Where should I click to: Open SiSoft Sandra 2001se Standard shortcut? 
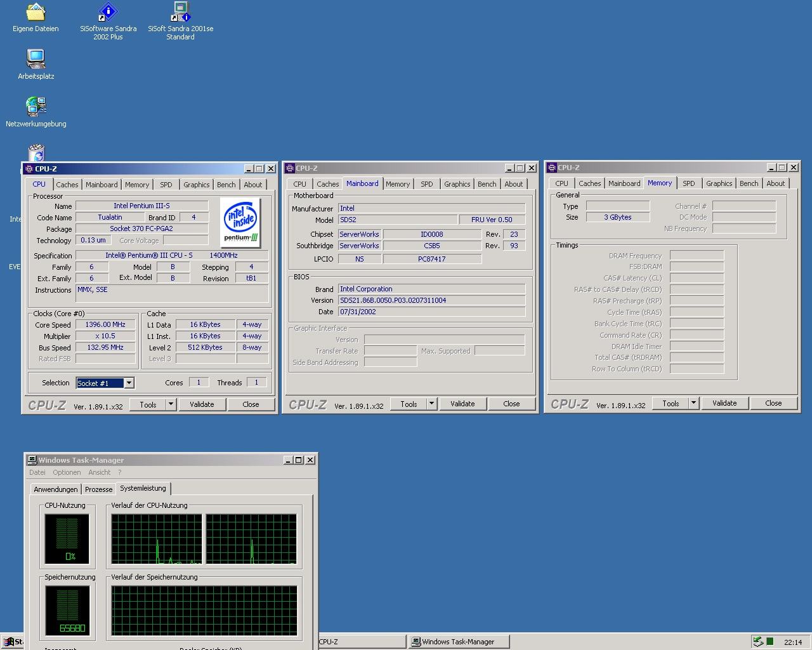tap(181, 12)
